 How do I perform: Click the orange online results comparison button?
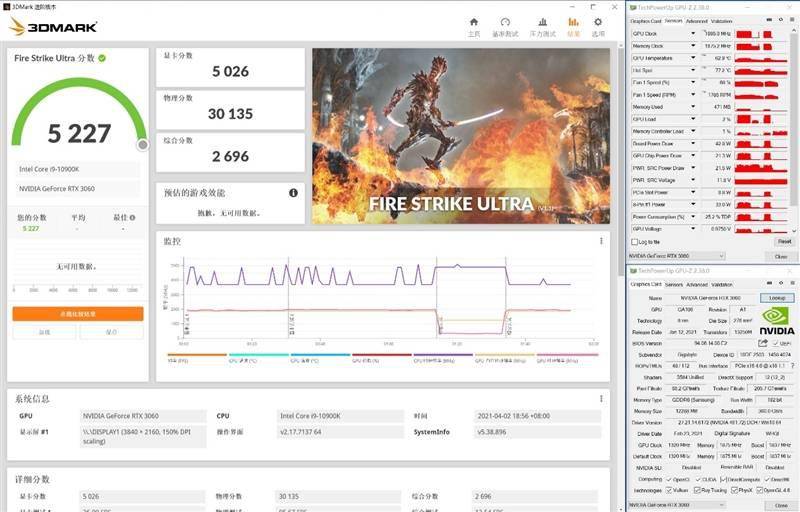click(78, 314)
